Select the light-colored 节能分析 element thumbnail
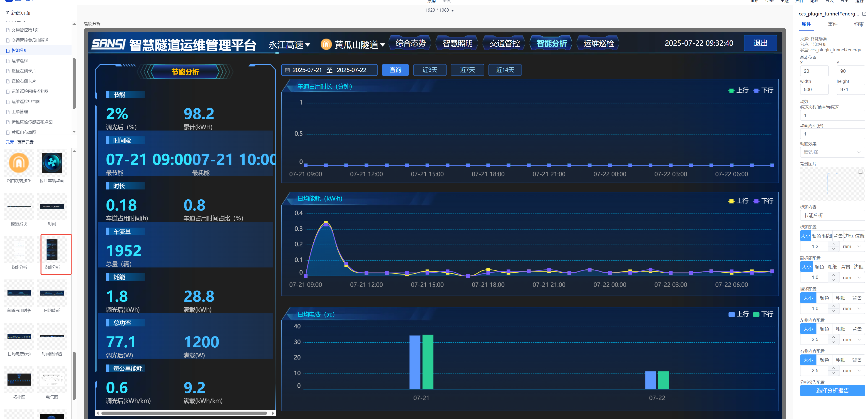Image resolution: width=868 pixels, height=419 pixels. click(19, 250)
